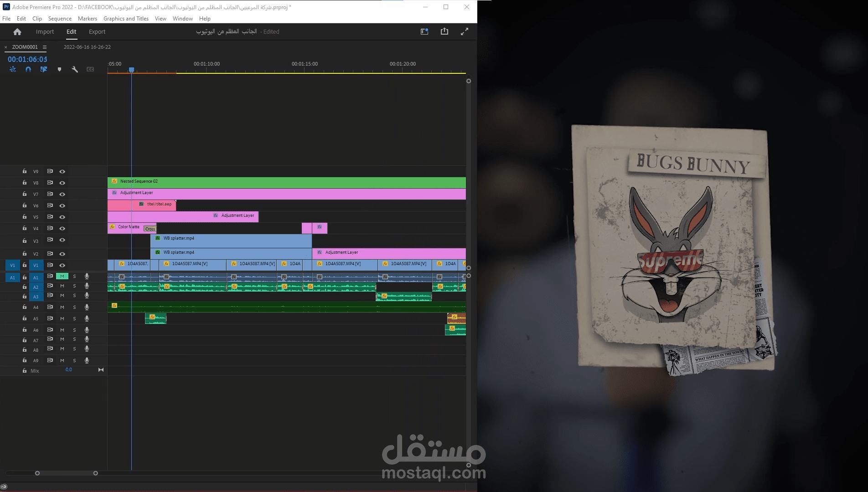This screenshot has height=492, width=868.
Task: Click the 00:01:06:03 playhead timecode
Action: [27, 59]
